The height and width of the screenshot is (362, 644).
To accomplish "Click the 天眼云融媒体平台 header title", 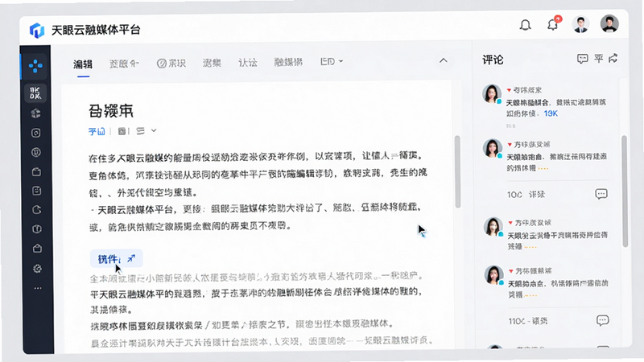I will coord(96,30).
